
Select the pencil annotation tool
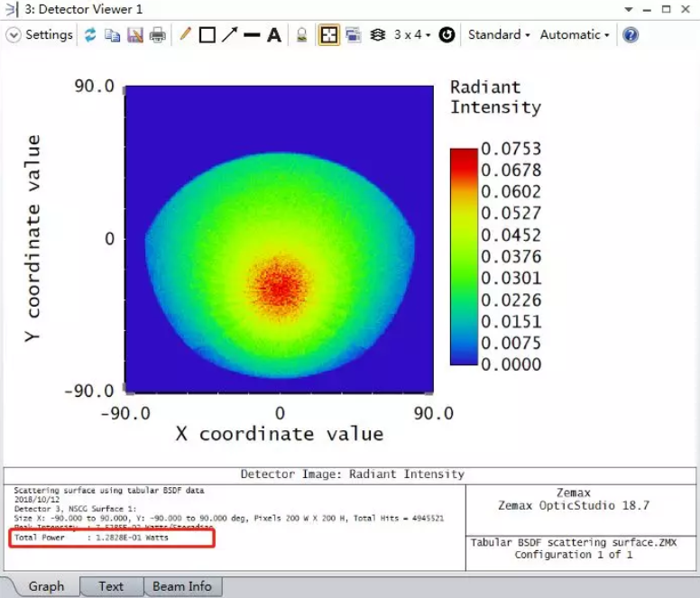tap(185, 35)
